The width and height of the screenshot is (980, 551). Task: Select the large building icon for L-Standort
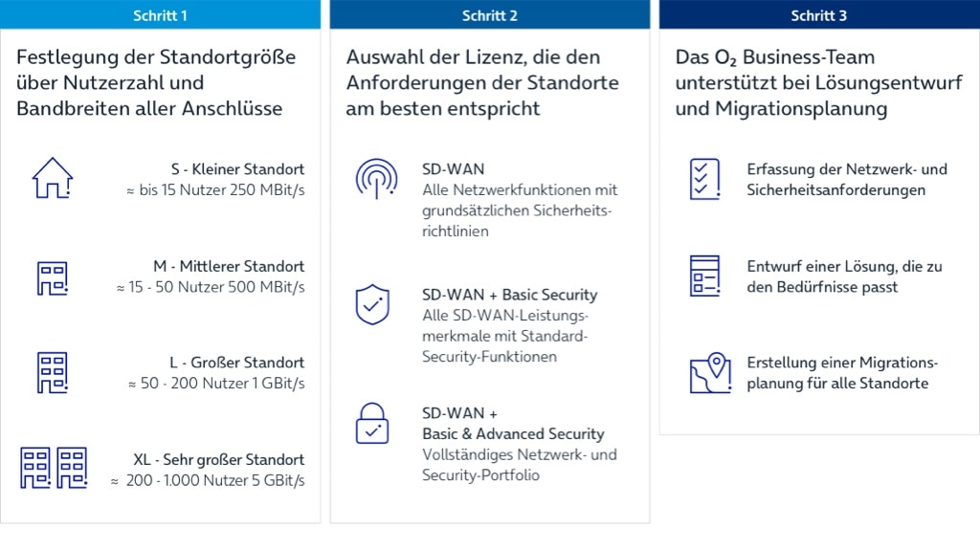tap(53, 372)
